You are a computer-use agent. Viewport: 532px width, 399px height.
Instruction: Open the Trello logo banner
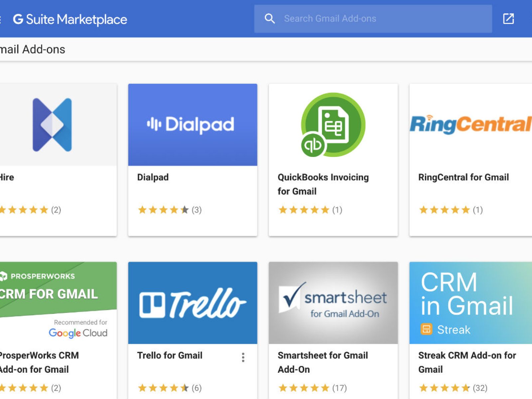pyautogui.click(x=193, y=303)
